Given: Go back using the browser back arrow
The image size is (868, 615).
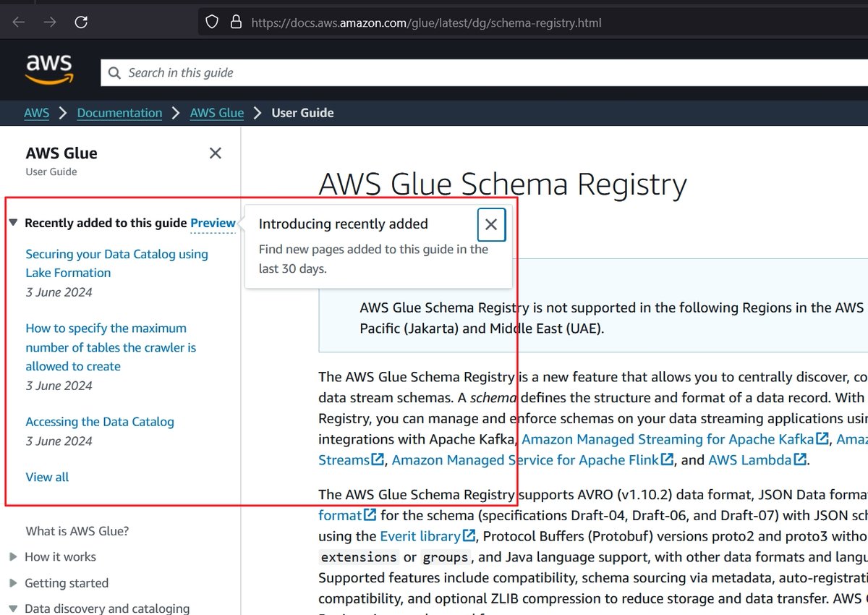Looking at the screenshot, I should point(19,22).
